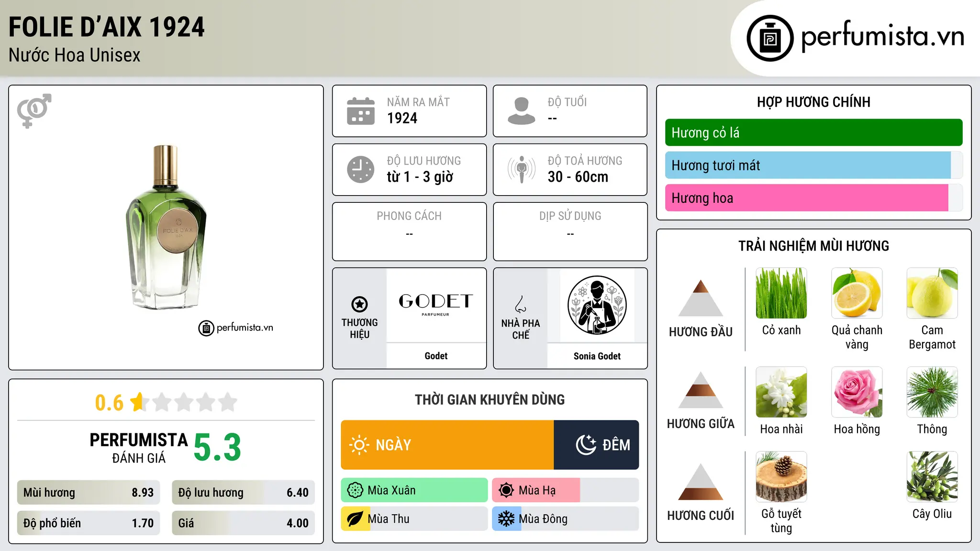The height and width of the screenshot is (551, 980).
Task: Open the Hoa hồng note image
Action: [x=857, y=392]
